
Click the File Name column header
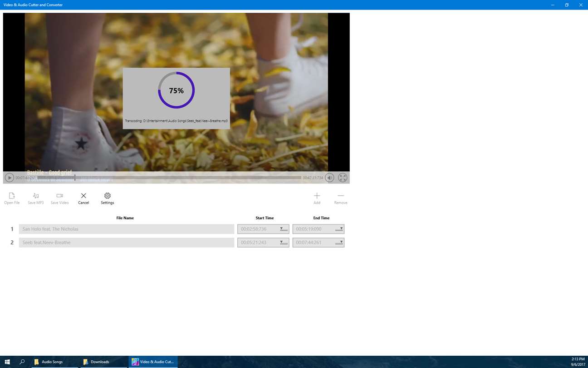coord(125,218)
